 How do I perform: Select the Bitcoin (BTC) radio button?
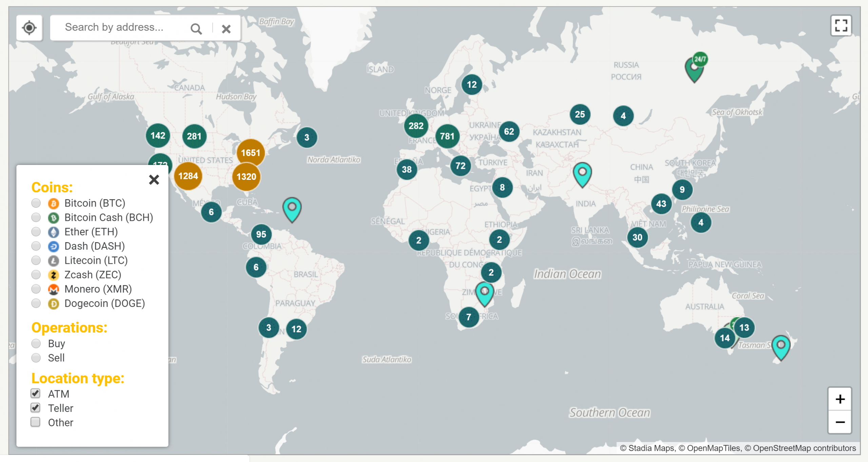pyautogui.click(x=36, y=203)
